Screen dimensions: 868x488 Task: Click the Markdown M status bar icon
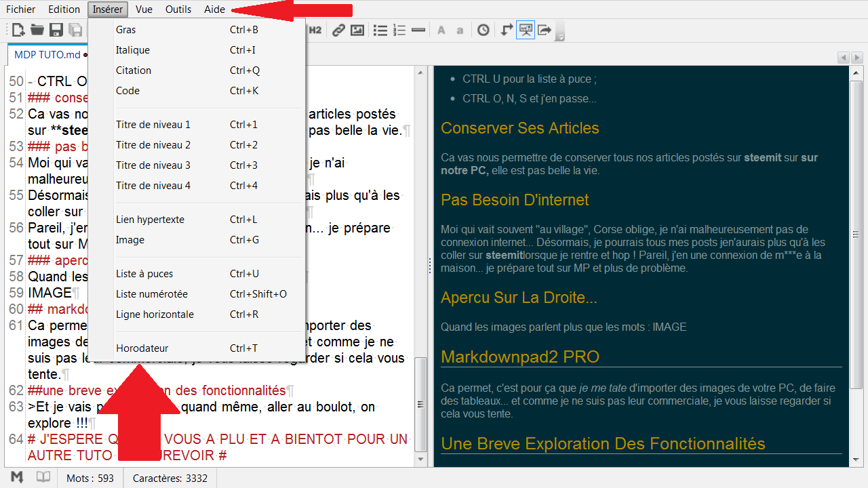point(18,477)
